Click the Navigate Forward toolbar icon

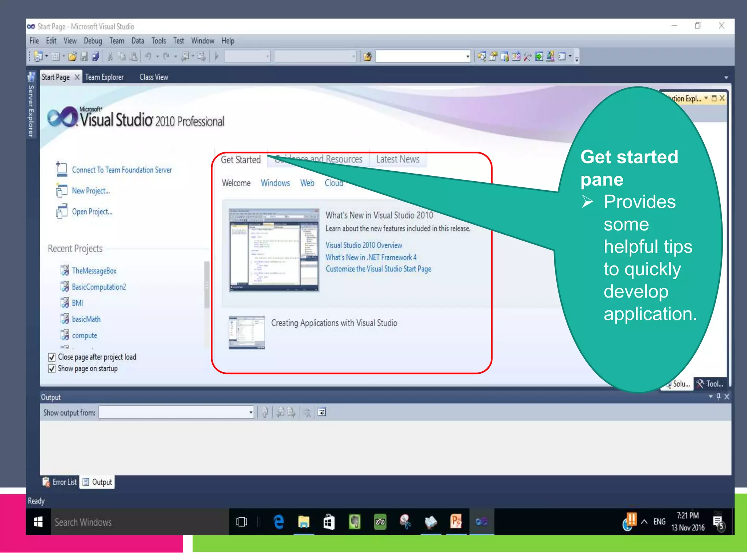coord(201,56)
